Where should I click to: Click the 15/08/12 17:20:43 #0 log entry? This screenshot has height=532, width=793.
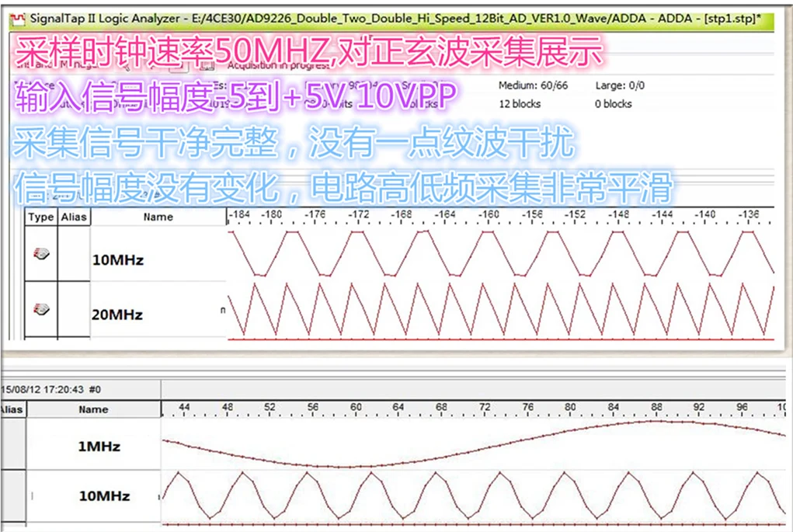[x=50, y=389]
